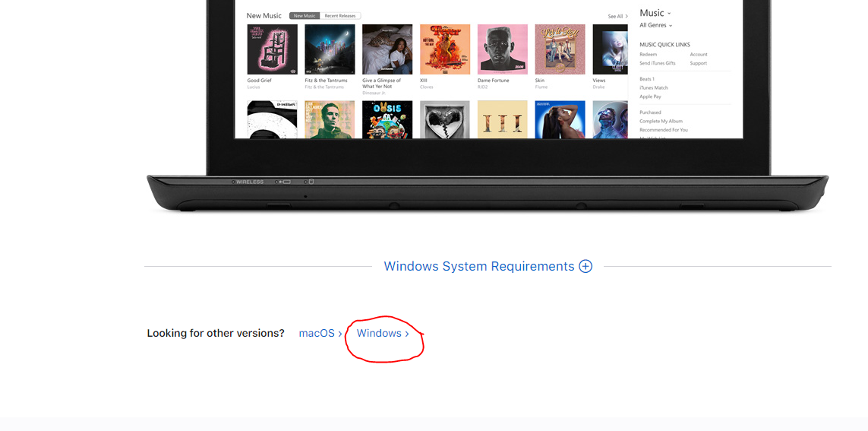
Task: Open the Music category dropdown
Action: pos(655,13)
